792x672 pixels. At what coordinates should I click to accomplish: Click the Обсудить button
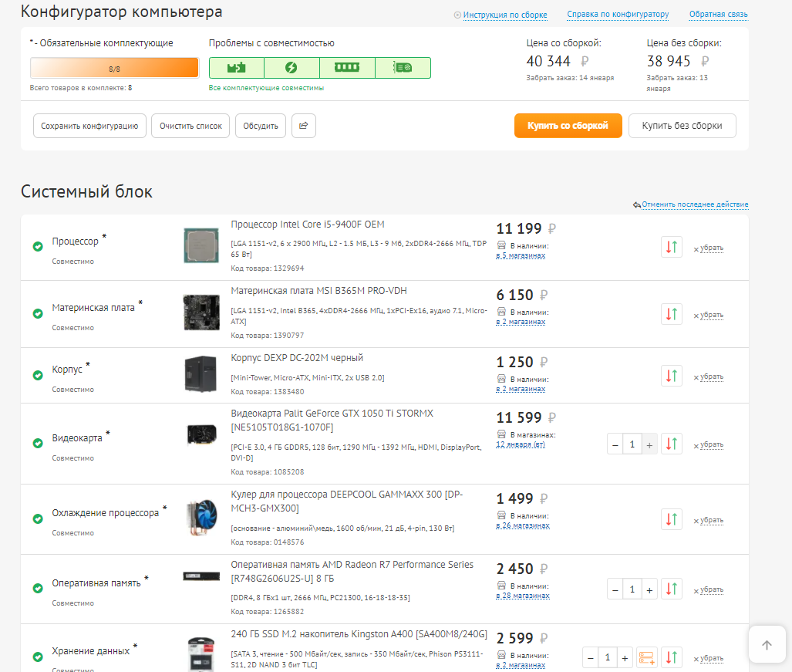coord(260,126)
